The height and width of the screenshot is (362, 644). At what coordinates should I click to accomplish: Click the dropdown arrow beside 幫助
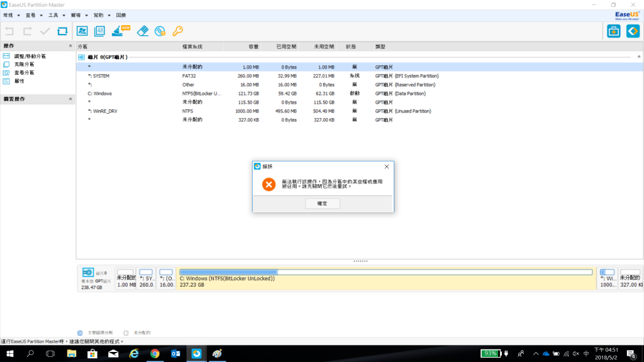pyautogui.click(x=109, y=16)
